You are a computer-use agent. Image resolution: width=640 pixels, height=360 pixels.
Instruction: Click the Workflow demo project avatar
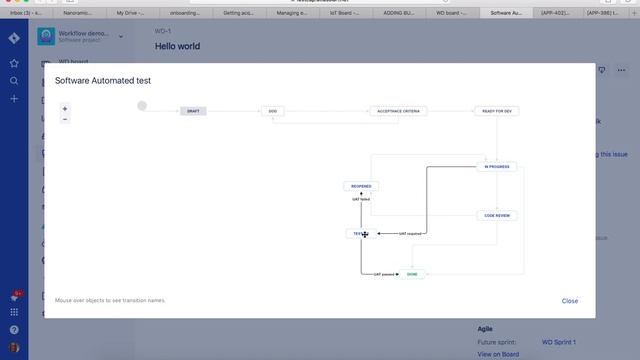pyautogui.click(x=46, y=36)
